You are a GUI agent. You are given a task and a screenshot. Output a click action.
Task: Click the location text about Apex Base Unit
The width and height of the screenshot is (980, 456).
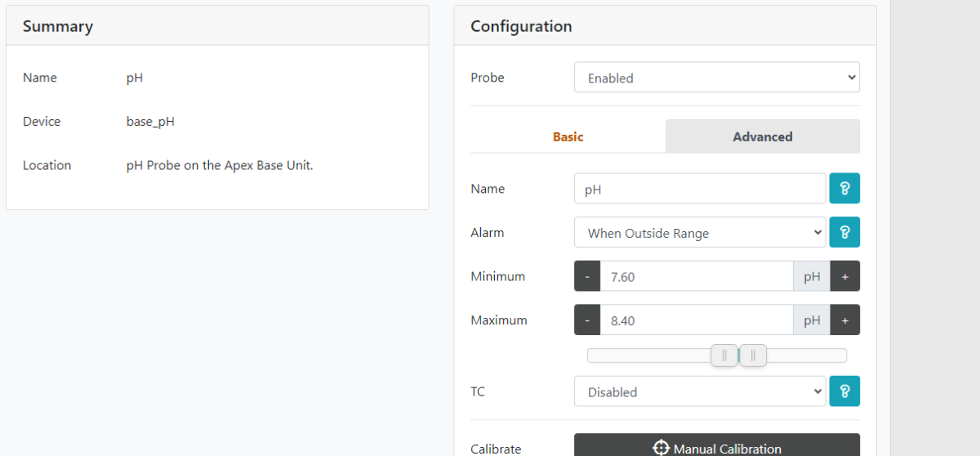point(220,165)
